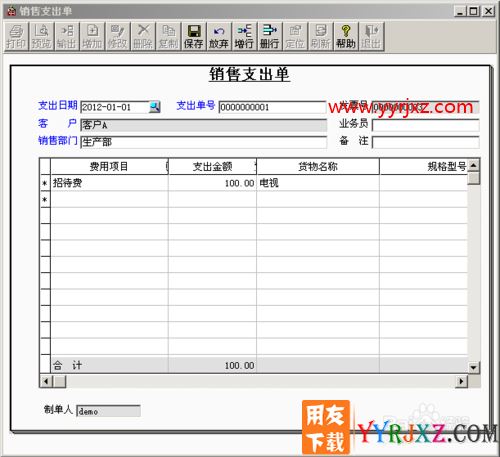Click the 支出单号 input field

click(x=272, y=107)
